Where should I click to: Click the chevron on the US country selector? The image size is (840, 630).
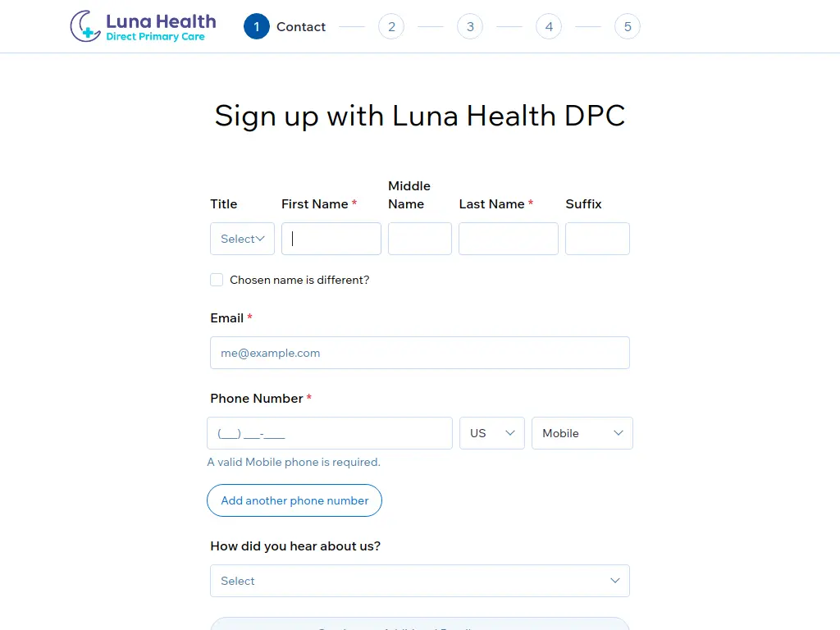pyautogui.click(x=509, y=433)
